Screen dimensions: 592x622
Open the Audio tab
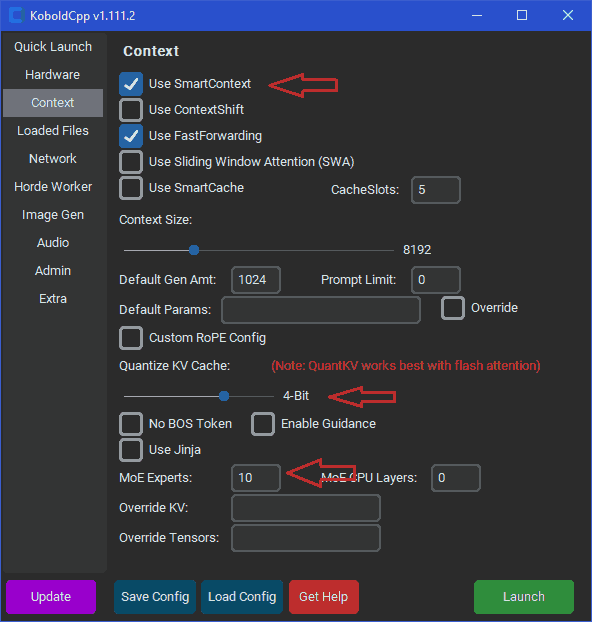tap(53, 242)
